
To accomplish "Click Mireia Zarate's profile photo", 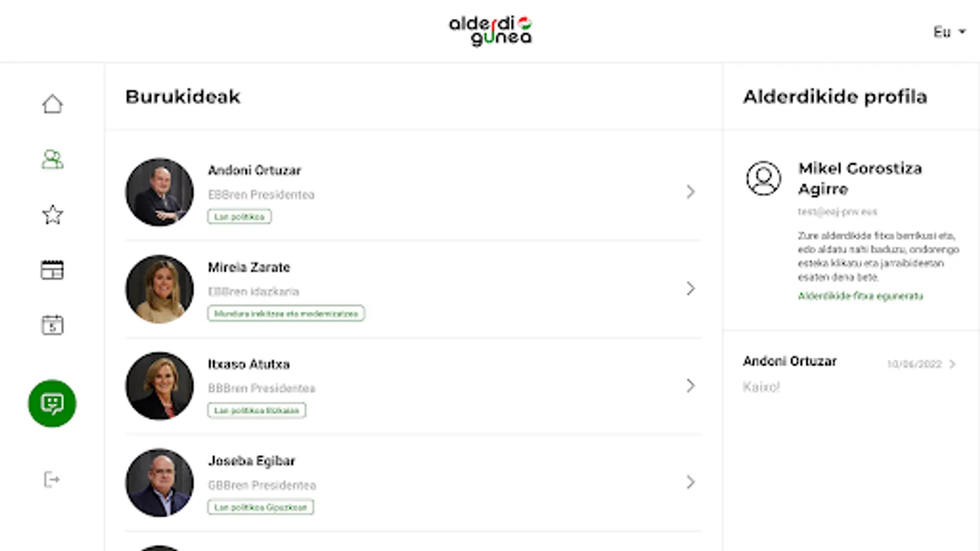I will (159, 289).
